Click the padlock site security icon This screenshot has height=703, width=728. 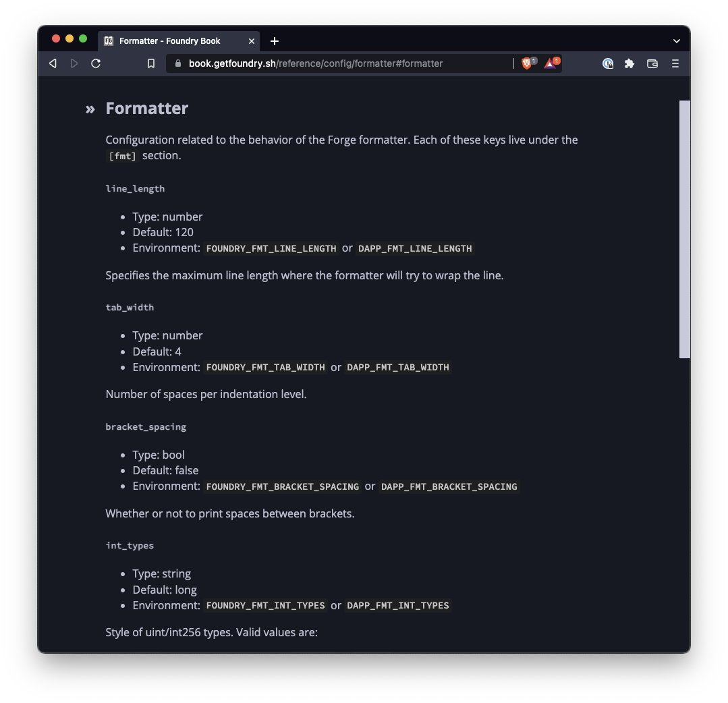coord(178,63)
